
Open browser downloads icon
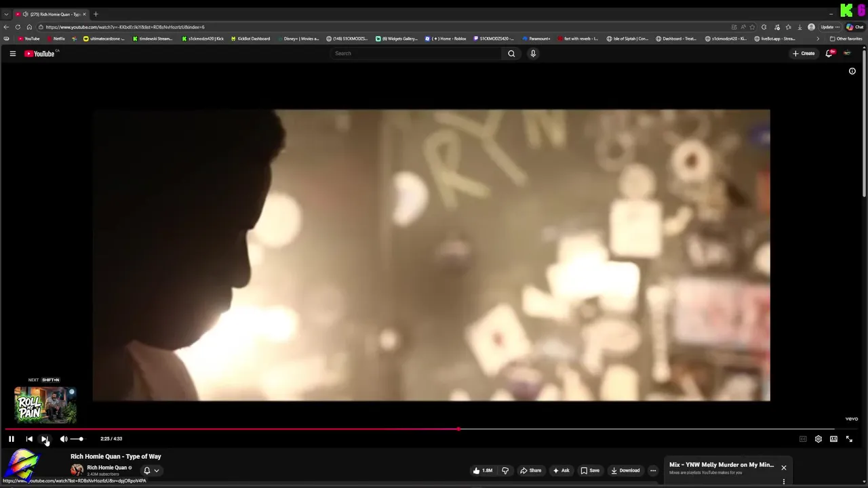(800, 27)
